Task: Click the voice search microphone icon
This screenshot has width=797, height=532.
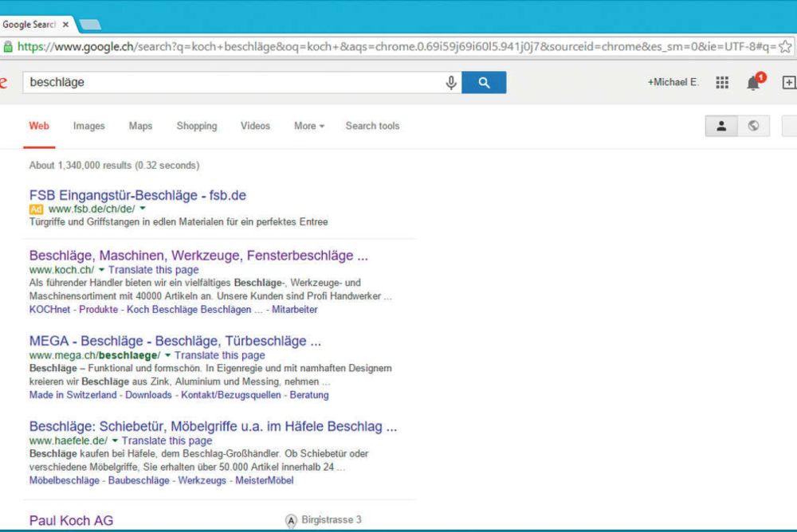Action: 451,82
